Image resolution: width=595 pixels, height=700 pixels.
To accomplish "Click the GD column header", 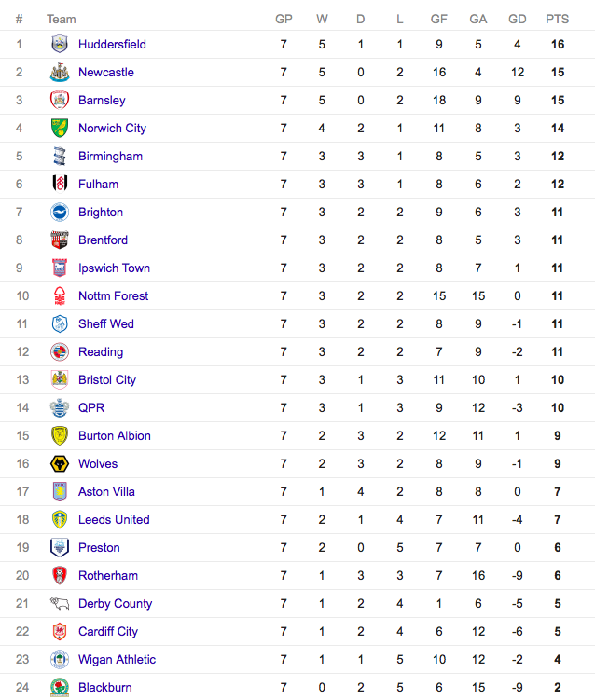I will click(x=518, y=20).
